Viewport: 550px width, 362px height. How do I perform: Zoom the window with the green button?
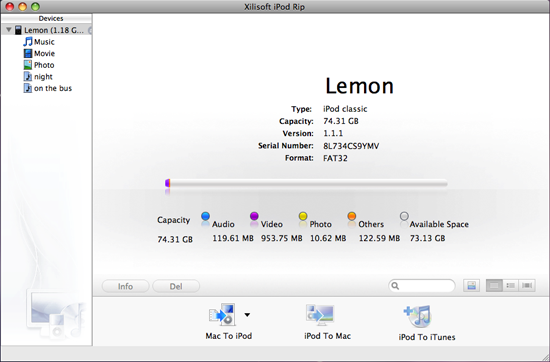click(x=35, y=6)
